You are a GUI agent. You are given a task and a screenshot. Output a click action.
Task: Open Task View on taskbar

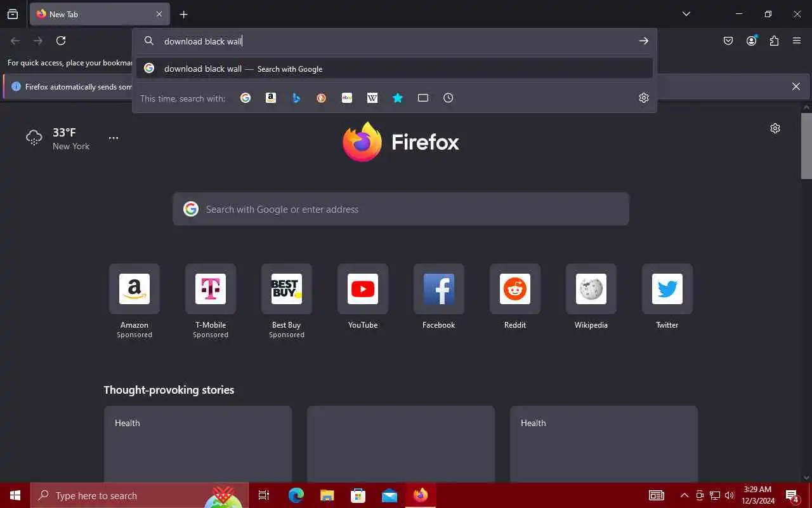coord(264,495)
